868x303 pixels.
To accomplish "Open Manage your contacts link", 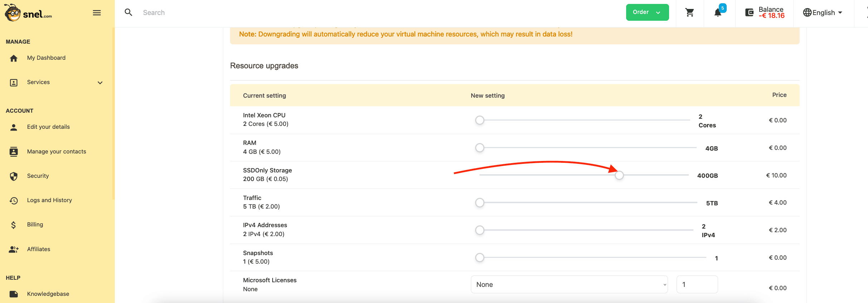I will click(x=57, y=152).
